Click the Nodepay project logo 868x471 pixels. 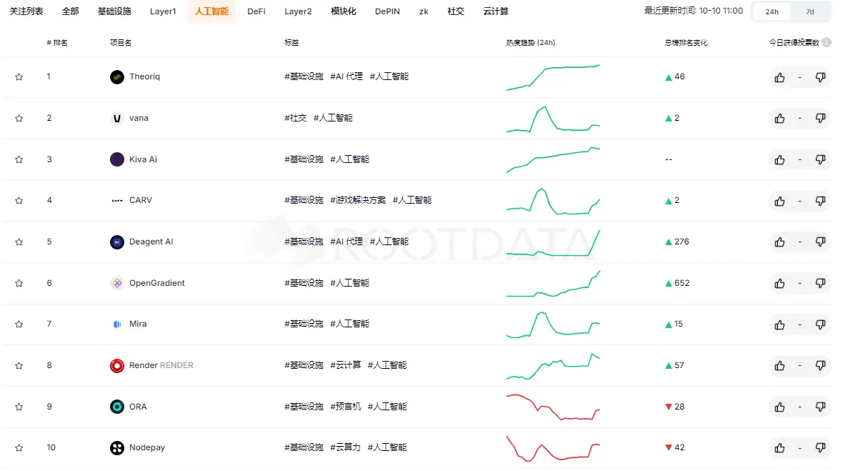coord(116,447)
